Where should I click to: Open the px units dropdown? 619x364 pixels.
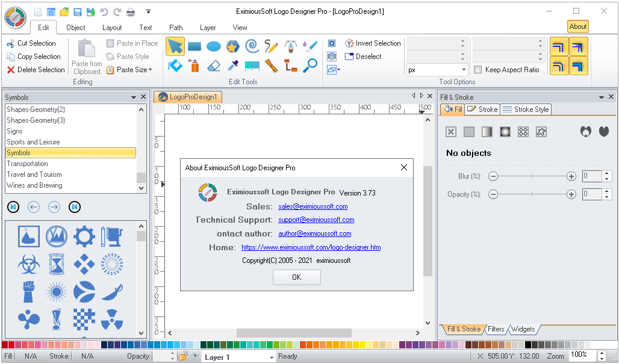click(x=464, y=70)
